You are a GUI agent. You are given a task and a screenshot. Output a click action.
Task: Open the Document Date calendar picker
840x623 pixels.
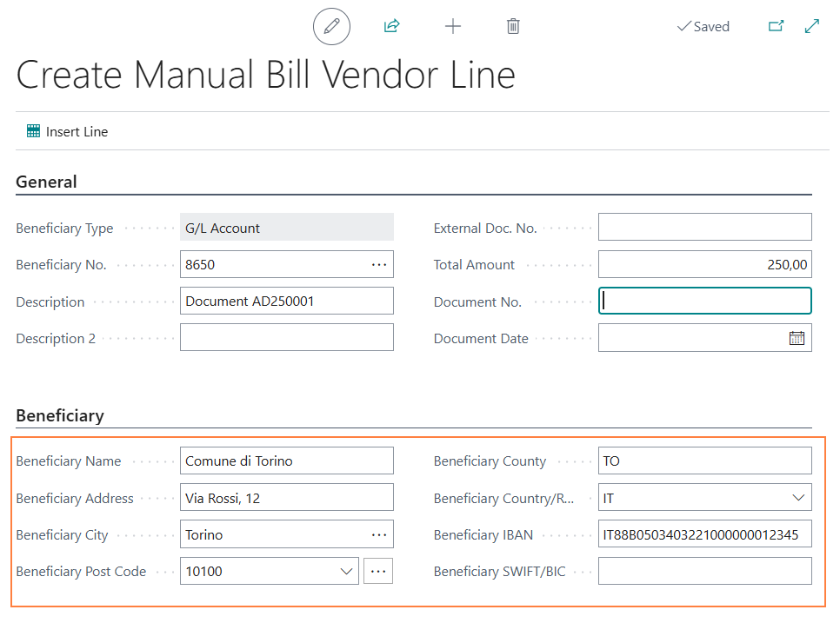797,338
